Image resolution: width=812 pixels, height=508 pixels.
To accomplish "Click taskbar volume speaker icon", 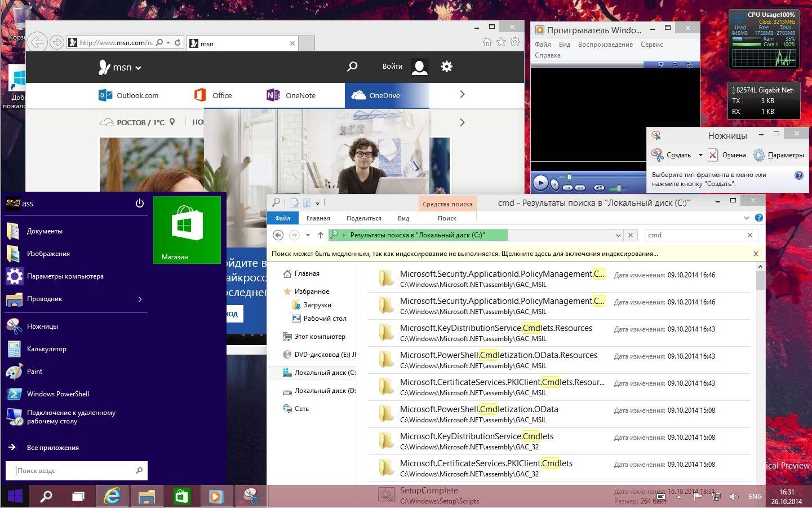I will click(734, 497).
